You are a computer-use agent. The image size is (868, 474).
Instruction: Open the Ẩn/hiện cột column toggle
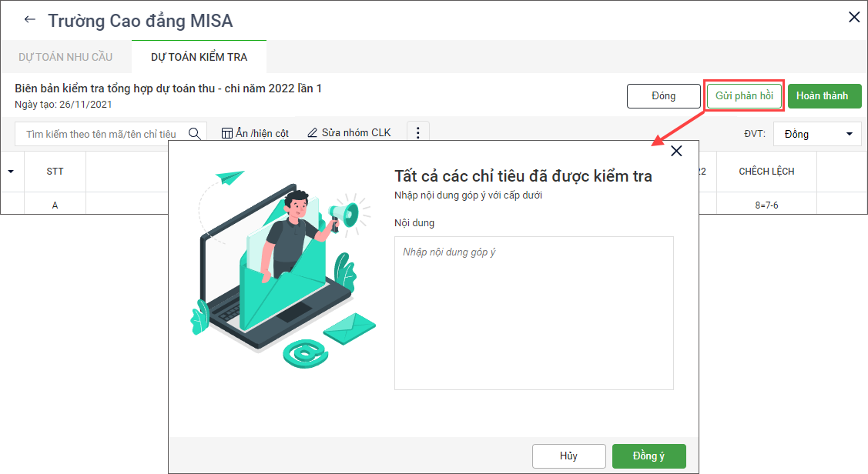[255, 133]
